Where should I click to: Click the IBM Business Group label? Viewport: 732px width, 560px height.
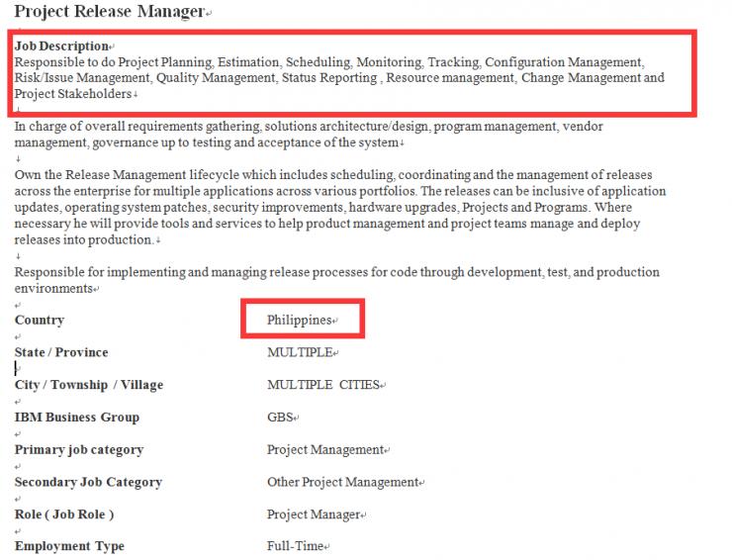pyautogui.click(x=77, y=418)
